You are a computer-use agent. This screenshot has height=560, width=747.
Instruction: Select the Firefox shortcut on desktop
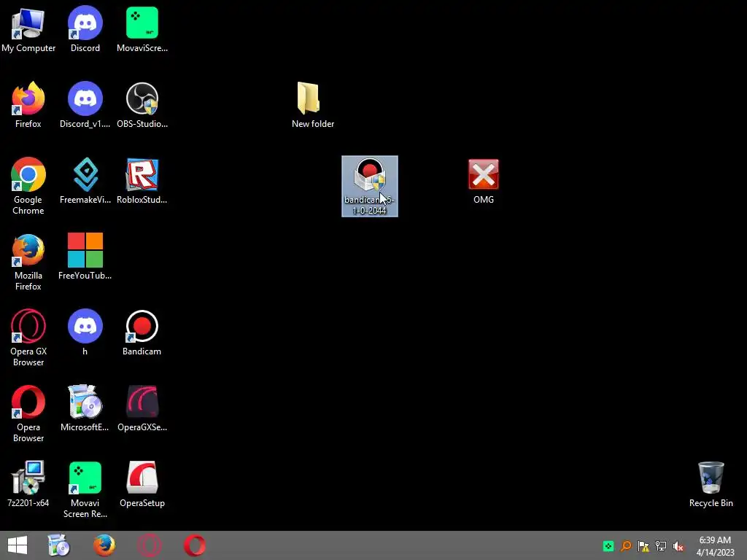point(28,105)
